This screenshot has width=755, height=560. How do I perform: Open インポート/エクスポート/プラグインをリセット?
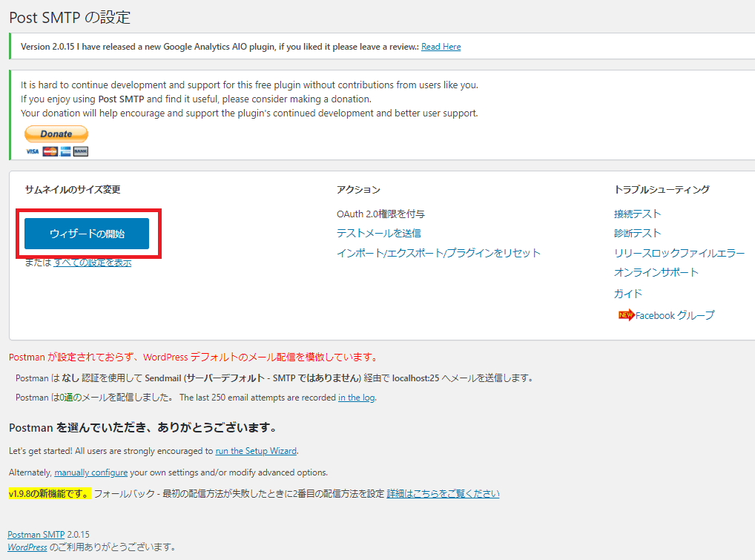point(438,253)
